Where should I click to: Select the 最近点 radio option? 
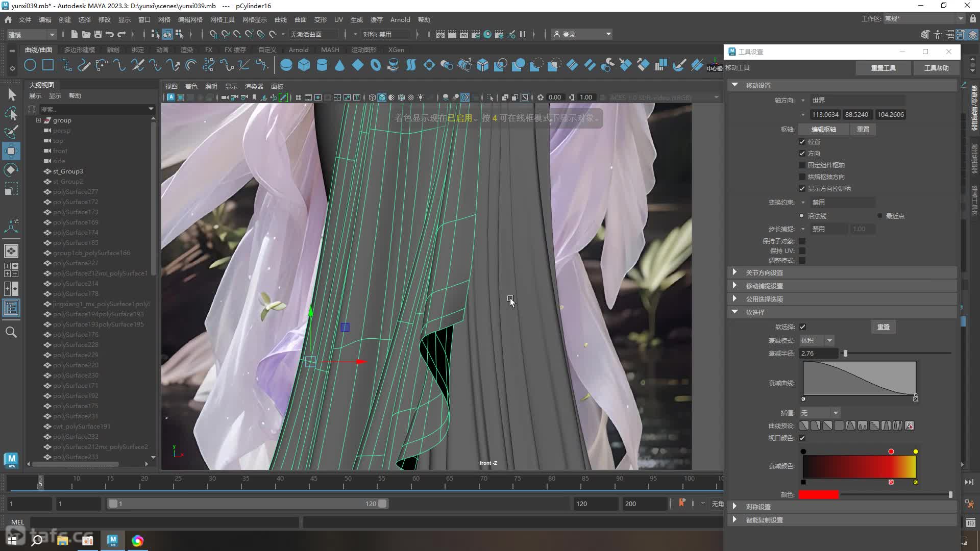(x=879, y=216)
